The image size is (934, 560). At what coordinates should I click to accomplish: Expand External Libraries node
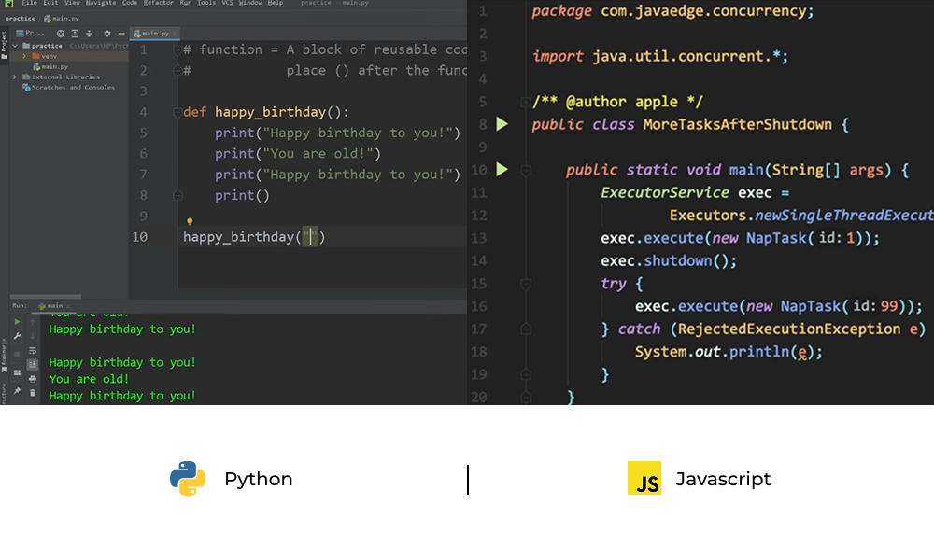pos(14,77)
